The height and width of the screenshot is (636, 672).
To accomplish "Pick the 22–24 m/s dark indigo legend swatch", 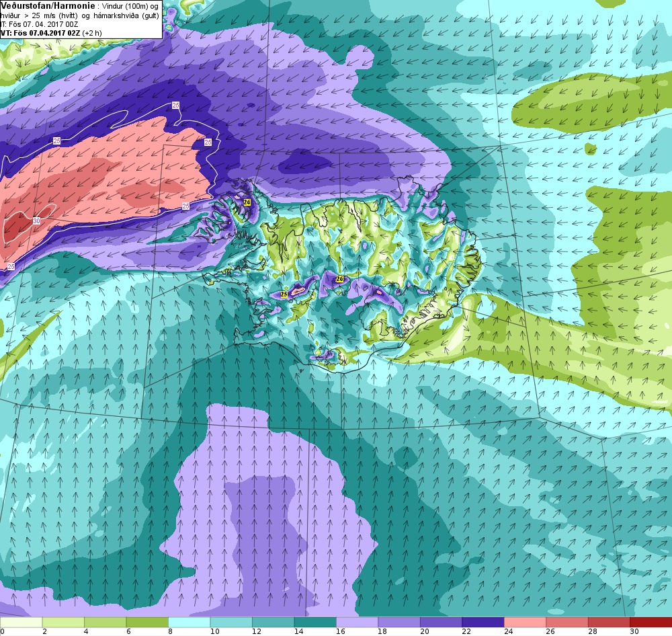I will pos(483,622).
